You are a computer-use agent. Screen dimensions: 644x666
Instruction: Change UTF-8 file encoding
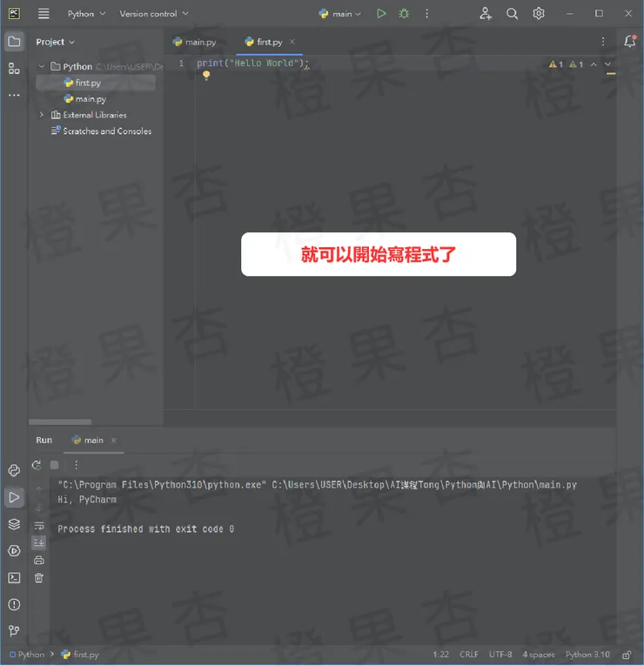[x=500, y=655]
